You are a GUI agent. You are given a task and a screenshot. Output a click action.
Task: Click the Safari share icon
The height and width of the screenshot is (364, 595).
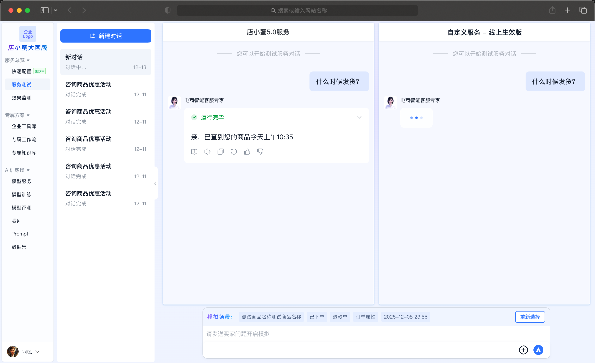coord(552,10)
